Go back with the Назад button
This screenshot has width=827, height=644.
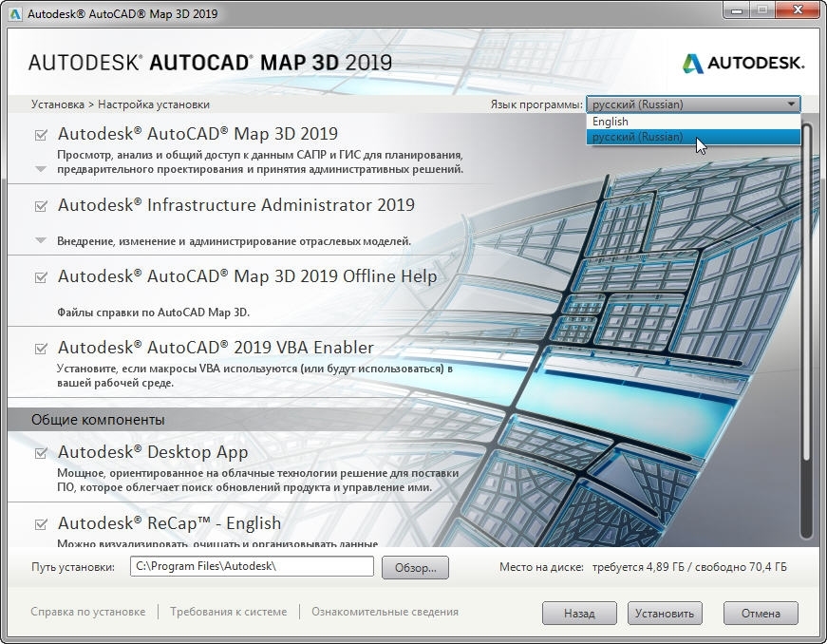point(579,613)
